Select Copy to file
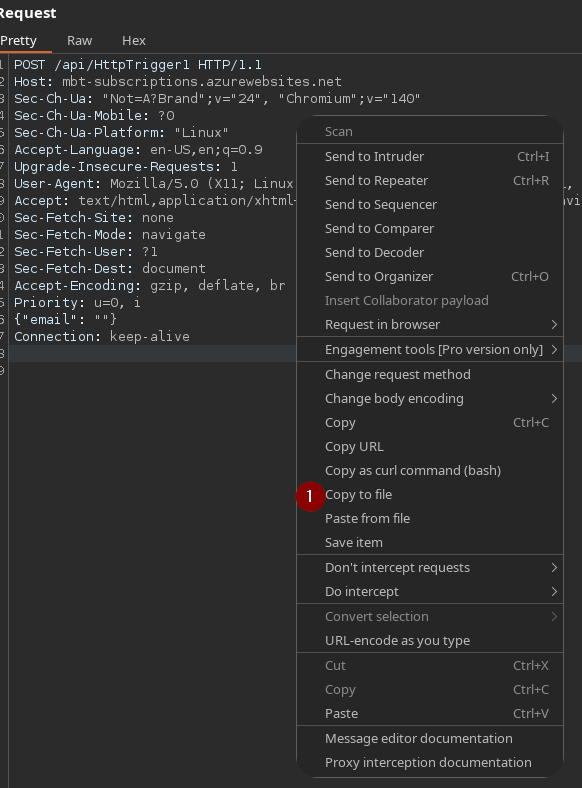Image resolution: width=582 pixels, height=788 pixels. [430, 495]
